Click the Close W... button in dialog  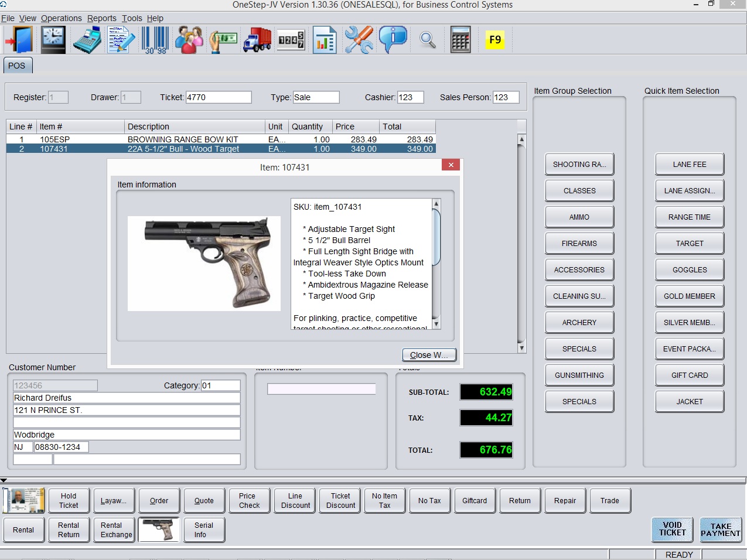point(429,355)
